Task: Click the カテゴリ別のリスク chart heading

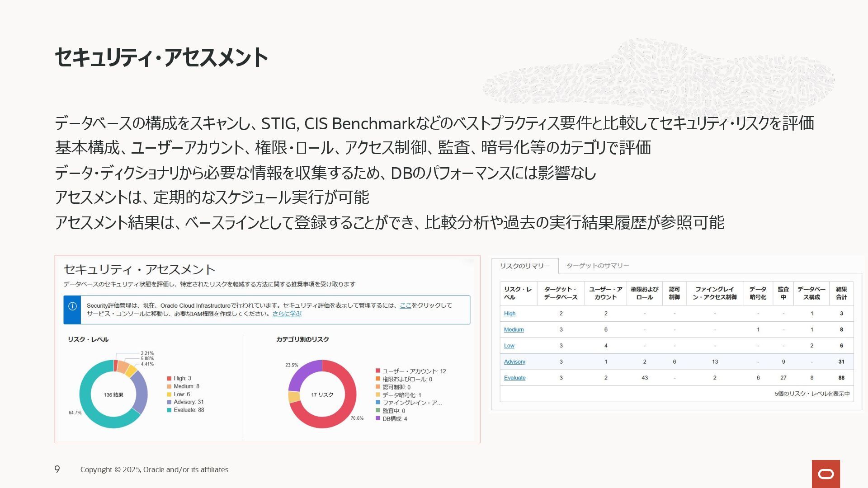Action: 302,339
